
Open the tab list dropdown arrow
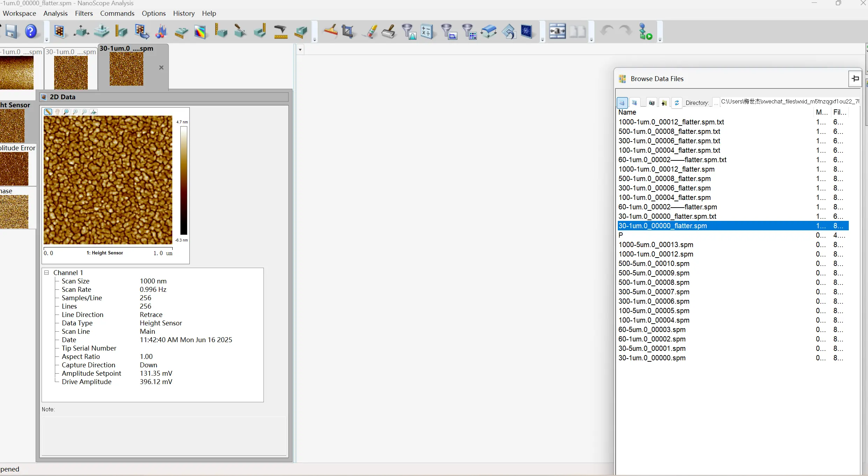[x=300, y=50]
